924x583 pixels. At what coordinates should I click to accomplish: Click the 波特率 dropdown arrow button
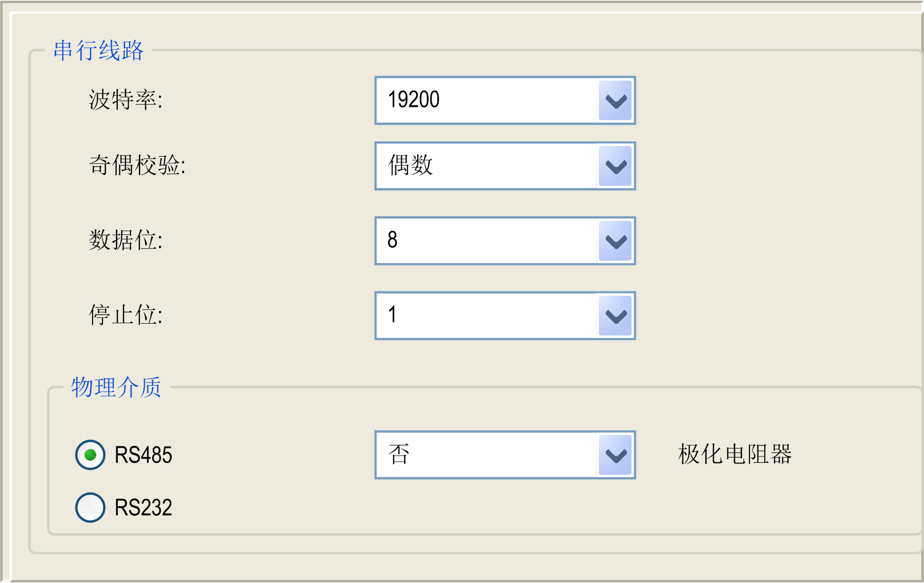pyautogui.click(x=615, y=101)
